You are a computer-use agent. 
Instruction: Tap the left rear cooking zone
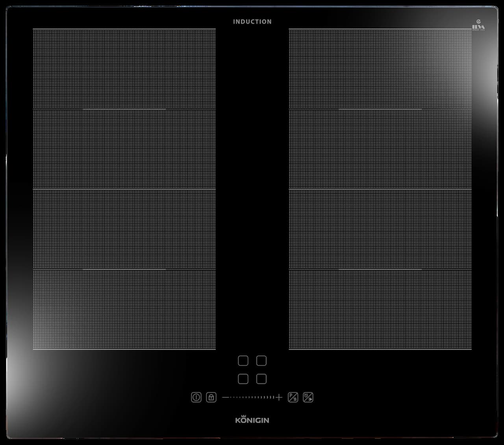click(x=124, y=68)
